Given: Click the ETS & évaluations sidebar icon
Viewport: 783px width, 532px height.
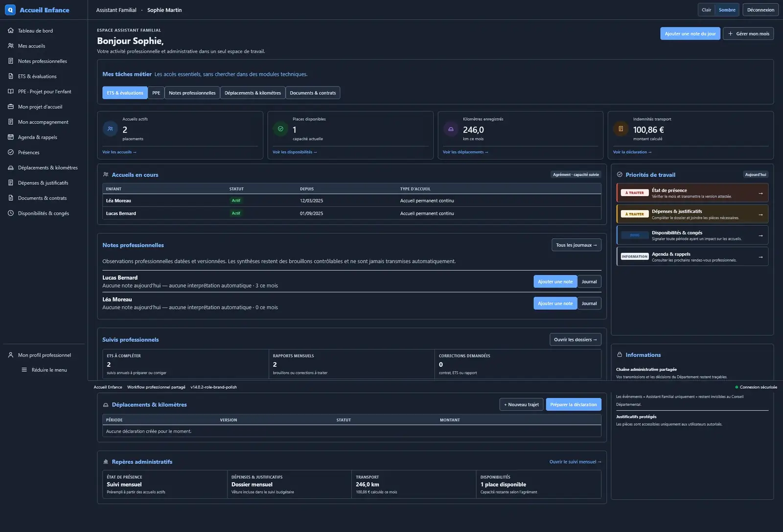Looking at the screenshot, I should pyautogui.click(x=11, y=76).
